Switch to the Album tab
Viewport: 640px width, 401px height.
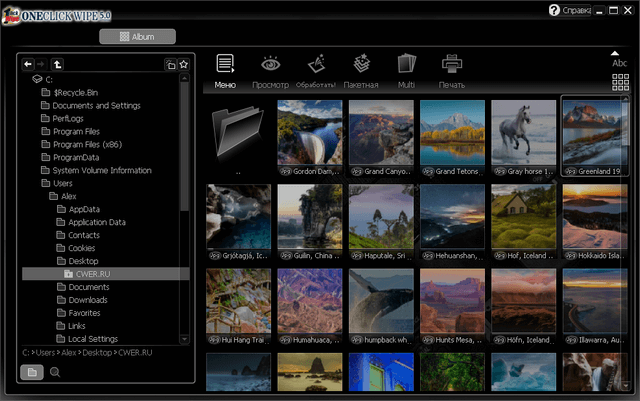138,37
